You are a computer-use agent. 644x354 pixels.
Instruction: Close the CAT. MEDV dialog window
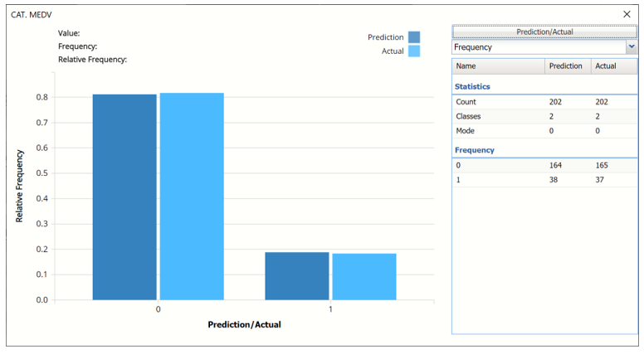coord(627,14)
